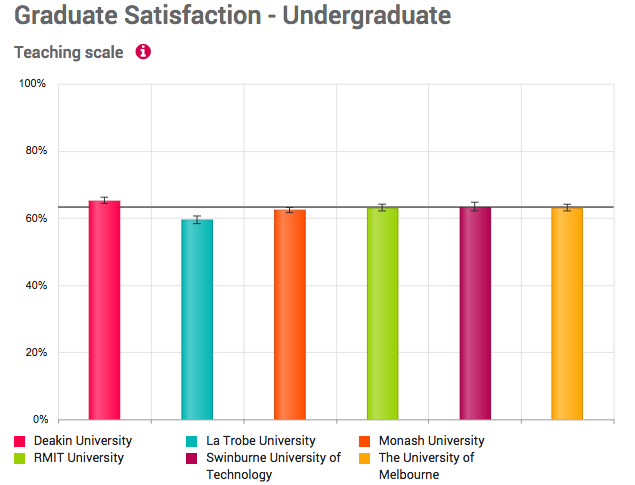The image size is (635, 485).
Task: Click the yellow University of Melbourne bar
Action: pos(567,313)
